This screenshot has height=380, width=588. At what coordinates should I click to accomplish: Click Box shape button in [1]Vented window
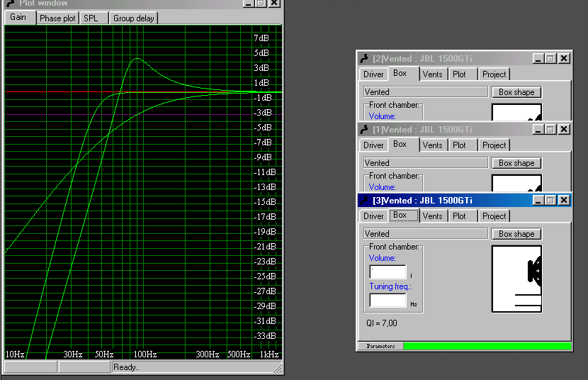click(x=516, y=163)
